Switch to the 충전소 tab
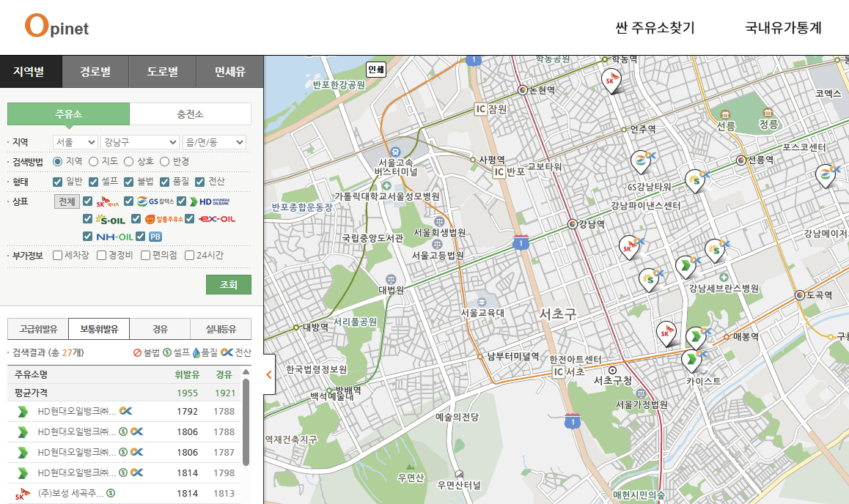The width and height of the screenshot is (849, 504). (x=191, y=114)
